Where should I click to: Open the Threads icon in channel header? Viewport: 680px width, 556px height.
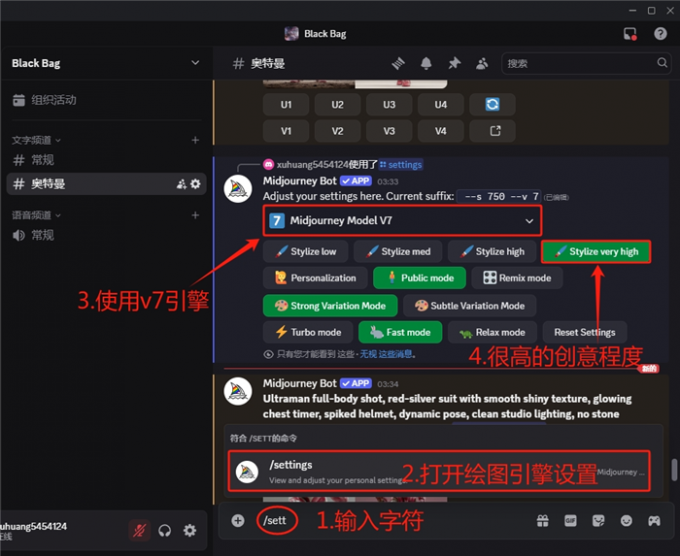pos(398,64)
